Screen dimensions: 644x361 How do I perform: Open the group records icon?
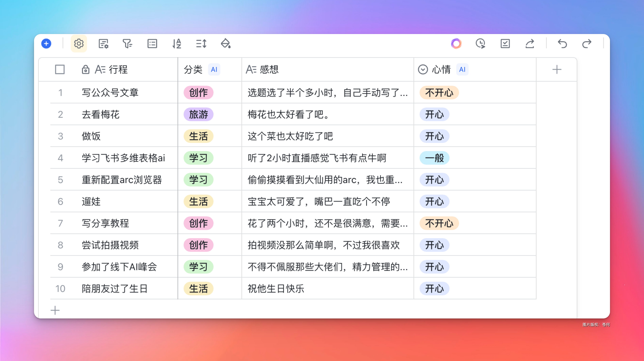click(x=152, y=44)
